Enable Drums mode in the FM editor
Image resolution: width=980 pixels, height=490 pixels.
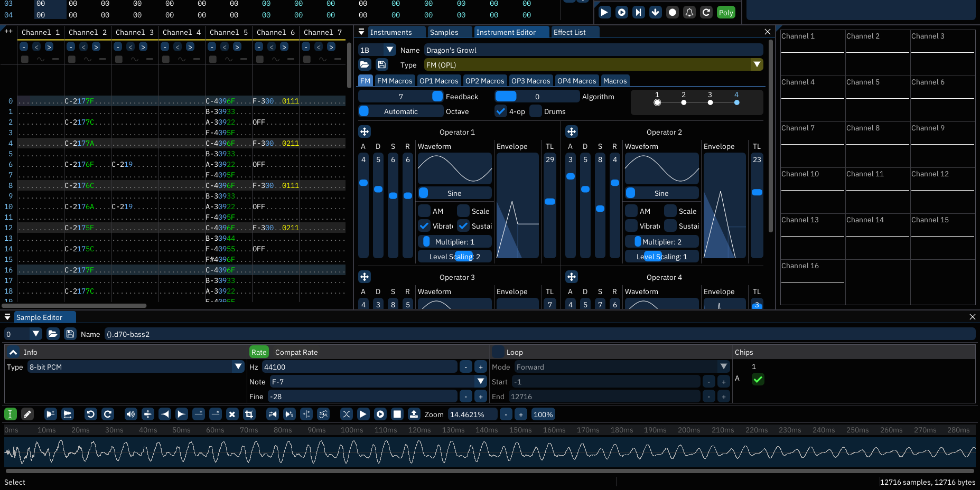(x=535, y=111)
